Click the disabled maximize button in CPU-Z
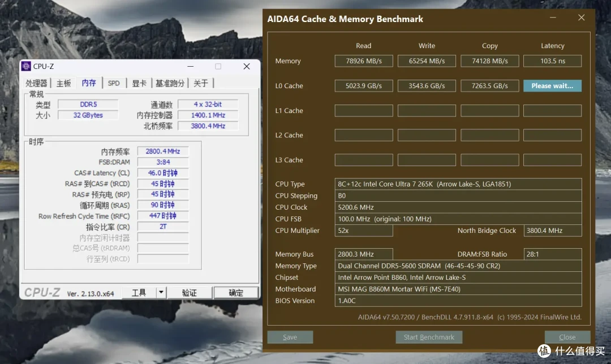Image resolution: width=611 pixels, height=364 pixels. point(218,66)
